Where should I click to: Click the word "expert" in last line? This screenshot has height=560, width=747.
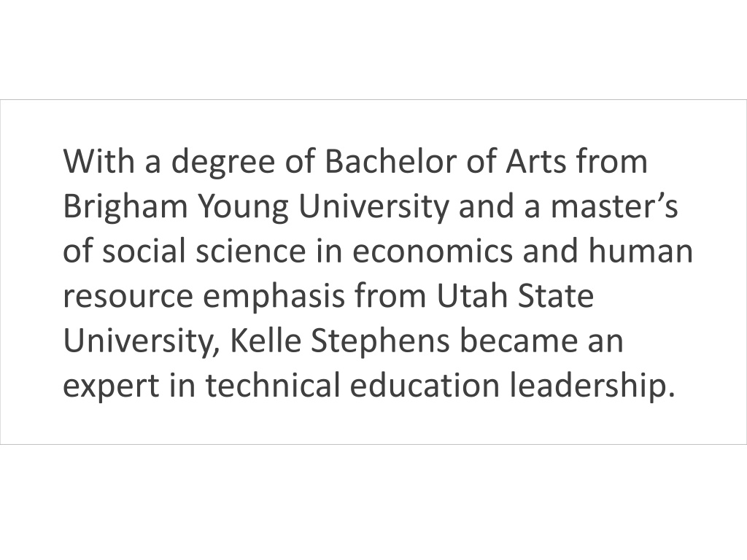click(x=112, y=386)
